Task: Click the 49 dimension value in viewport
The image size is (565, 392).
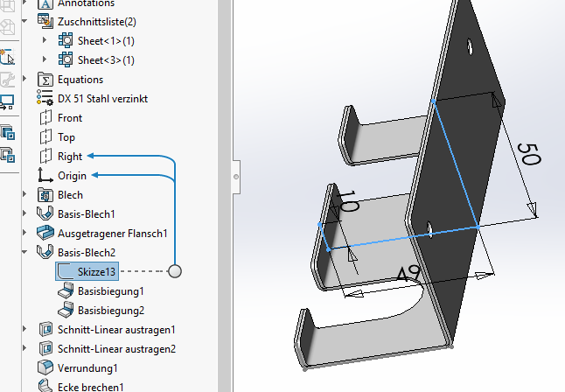Action: click(408, 274)
